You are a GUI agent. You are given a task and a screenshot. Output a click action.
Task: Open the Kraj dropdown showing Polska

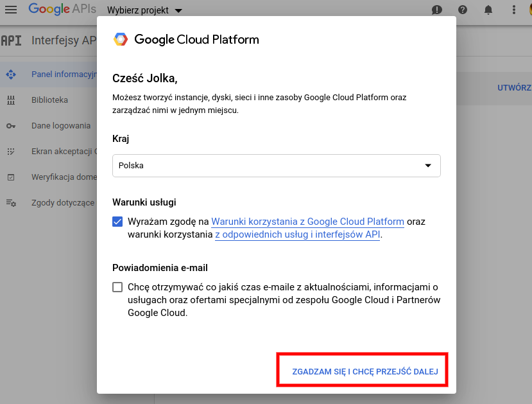(x=277, y=166)
